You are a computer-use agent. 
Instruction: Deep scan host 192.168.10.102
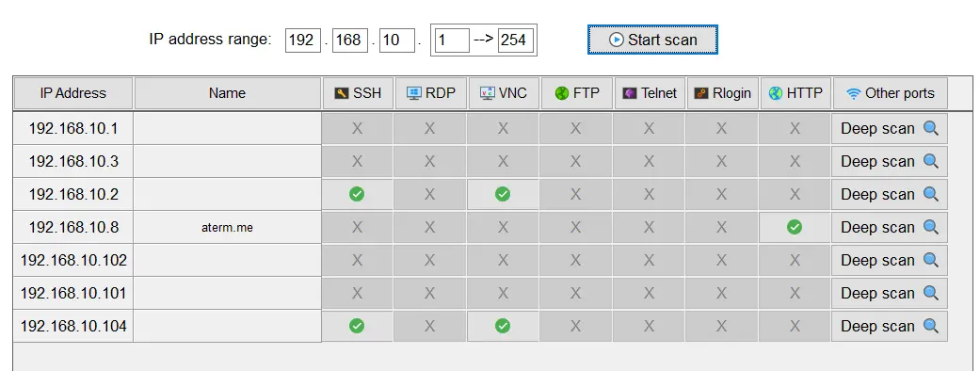tap(890, 260)
